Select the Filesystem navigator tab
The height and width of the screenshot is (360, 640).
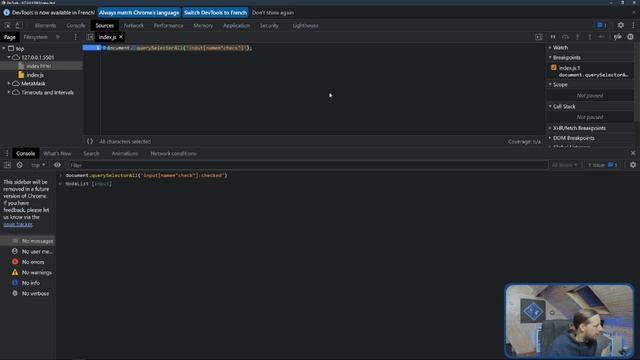(x=36, y=37)
